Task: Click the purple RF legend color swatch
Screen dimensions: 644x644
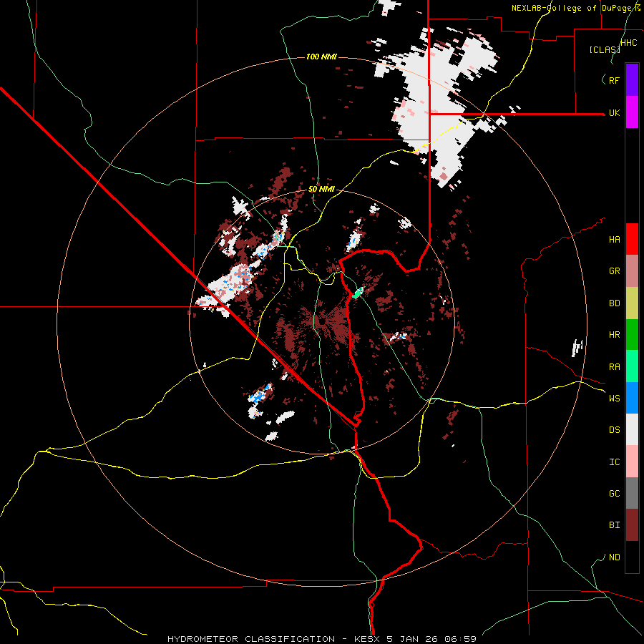Action: [x=632, y=80]
